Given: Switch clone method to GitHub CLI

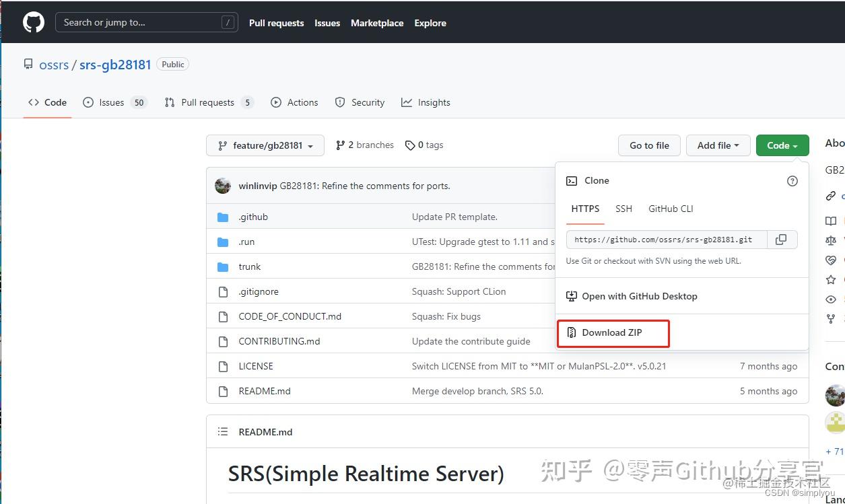Looking at the screenshot, I should pyautogui.click(x=670, y=209).
